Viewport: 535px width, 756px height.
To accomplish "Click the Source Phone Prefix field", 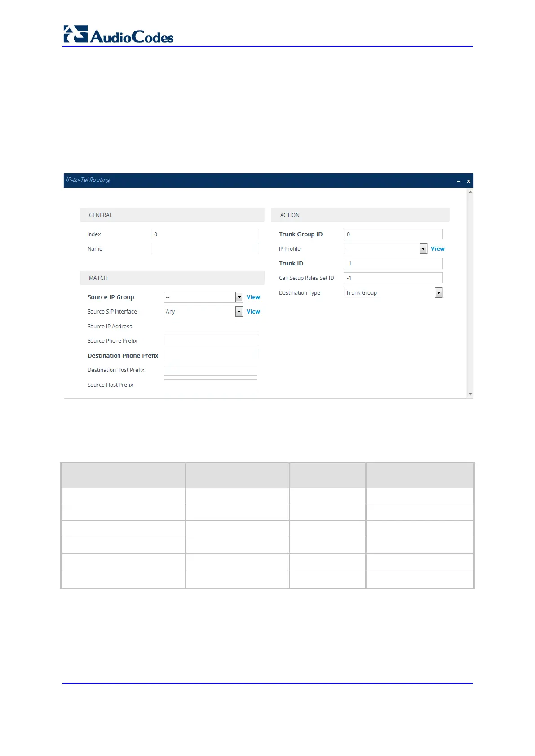I will pos(210,341).
